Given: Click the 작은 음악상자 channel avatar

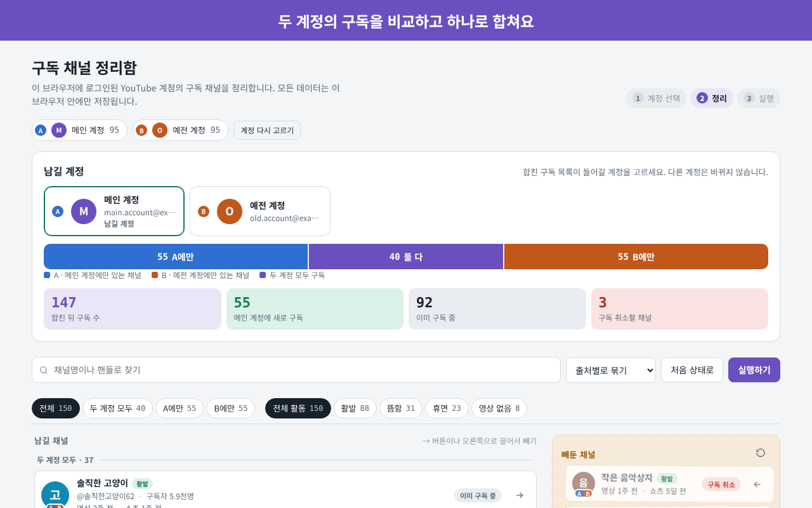Looking at the screenshot, I should (x=584, y=483).
